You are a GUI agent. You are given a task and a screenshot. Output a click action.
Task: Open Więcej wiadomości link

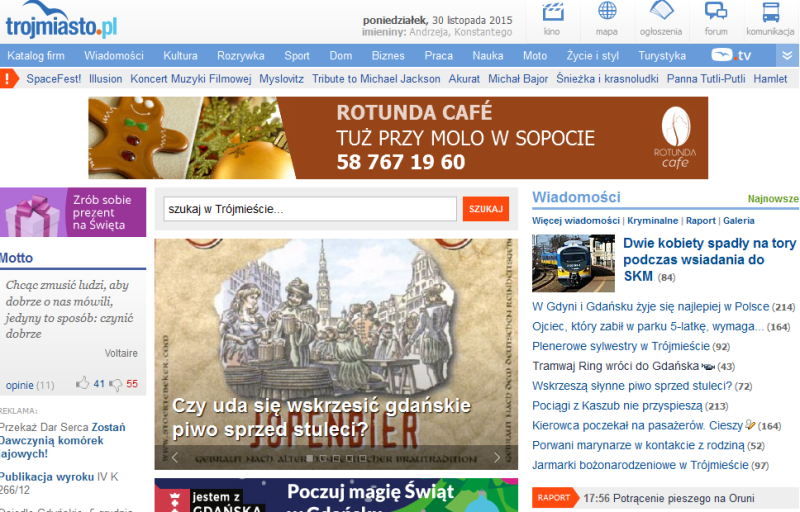[x=576, y=221]
